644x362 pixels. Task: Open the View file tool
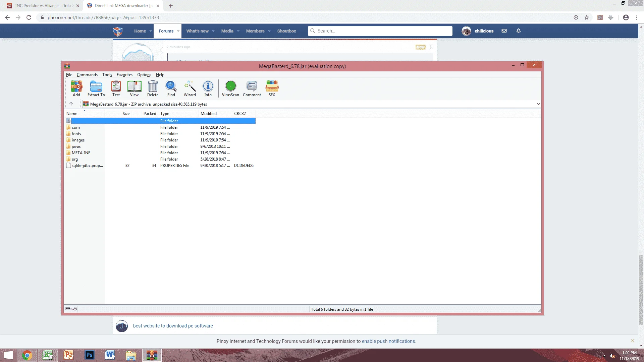tap(134, 88)
